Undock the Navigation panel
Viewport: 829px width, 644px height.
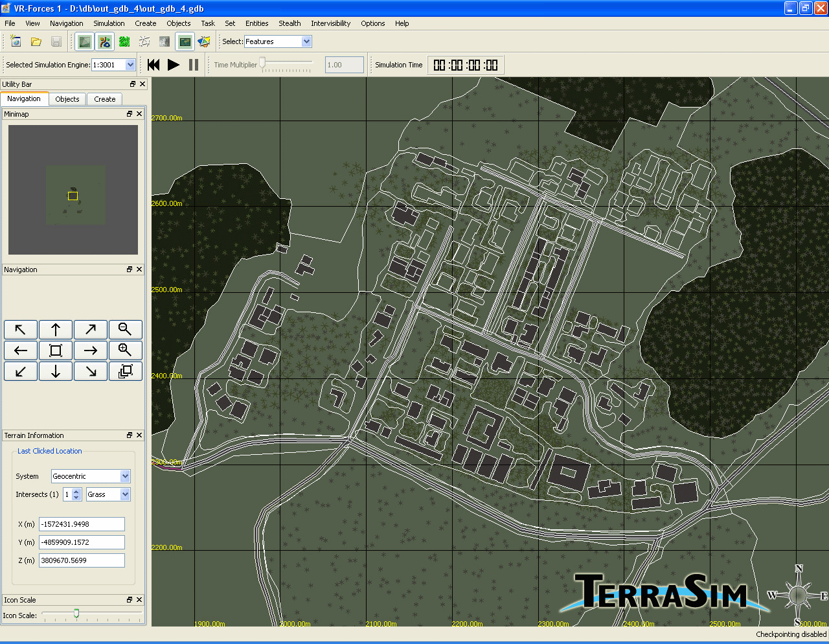click(130, 270)
